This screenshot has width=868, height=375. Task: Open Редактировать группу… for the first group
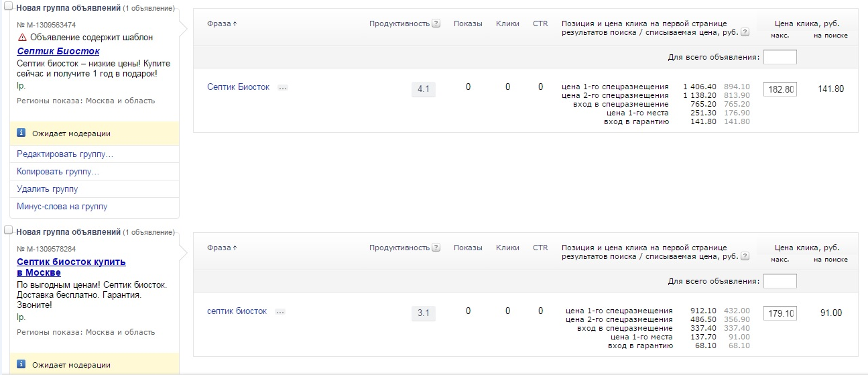point(65,154)
